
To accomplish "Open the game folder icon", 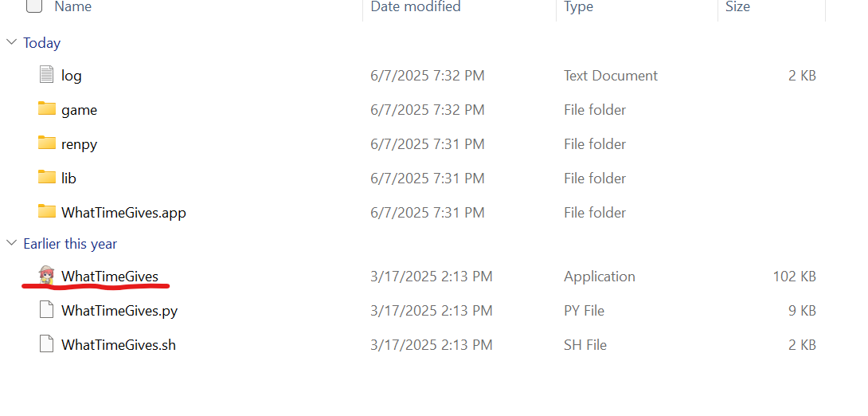I will point(47,108).
